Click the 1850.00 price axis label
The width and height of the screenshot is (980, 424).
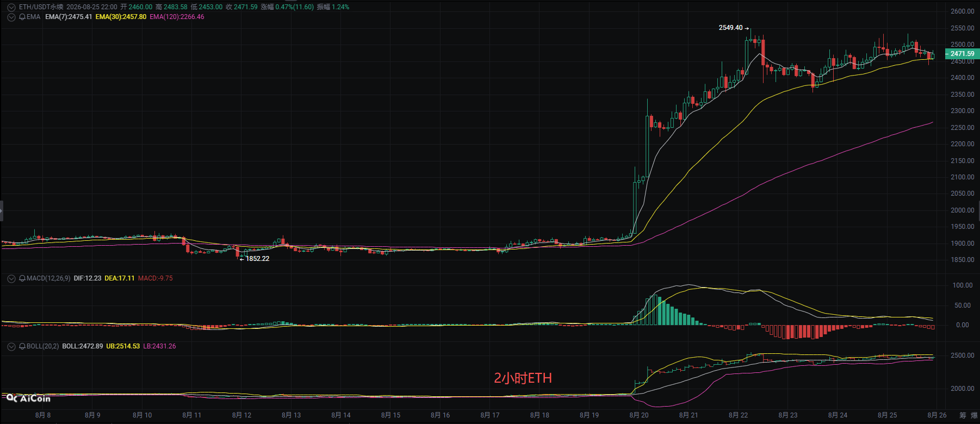point(963,260)
